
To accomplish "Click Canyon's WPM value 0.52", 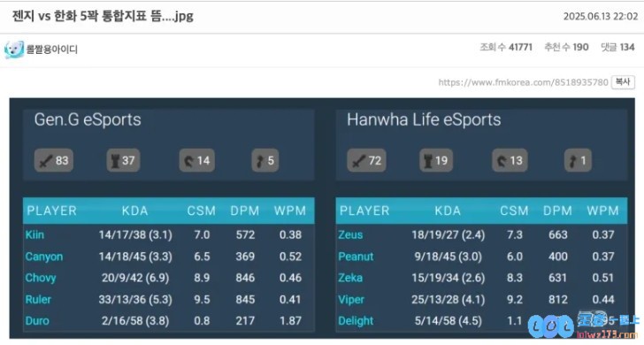I will click(290, 257).
